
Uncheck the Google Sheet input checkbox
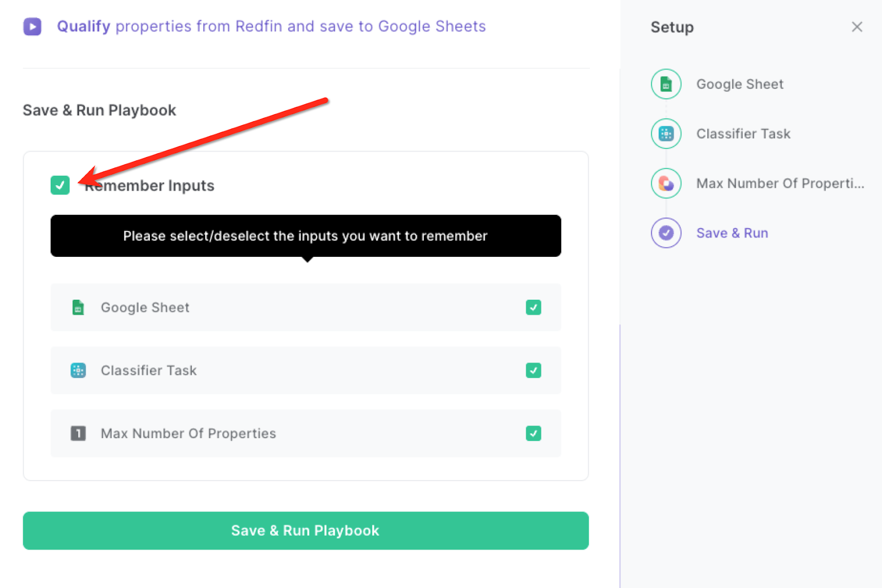pyautogui.click(x=533, y=308)
